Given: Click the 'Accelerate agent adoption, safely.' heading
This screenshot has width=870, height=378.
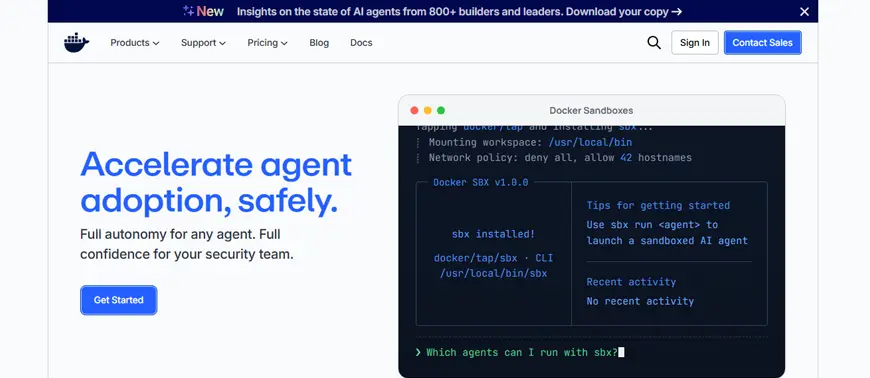Looking at the screenshot, I should (x=216, y=183).
